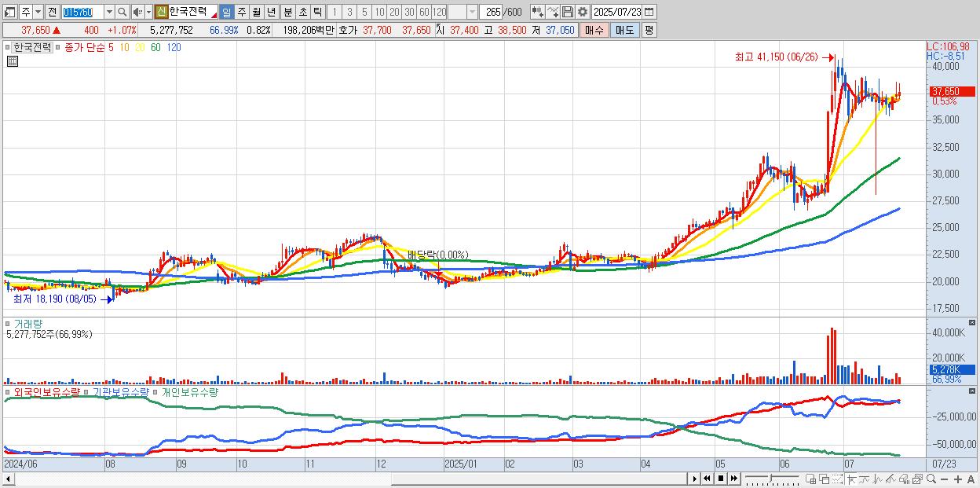Viewport: 980px width, 488px height.
Task: Click the fast-forward double-arrow button
Action: 733,479
